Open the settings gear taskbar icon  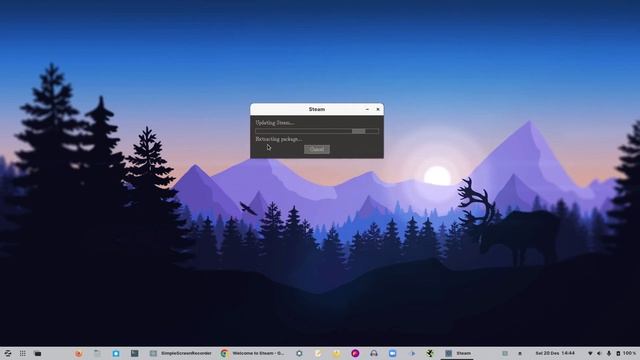[x=299, y=353]
